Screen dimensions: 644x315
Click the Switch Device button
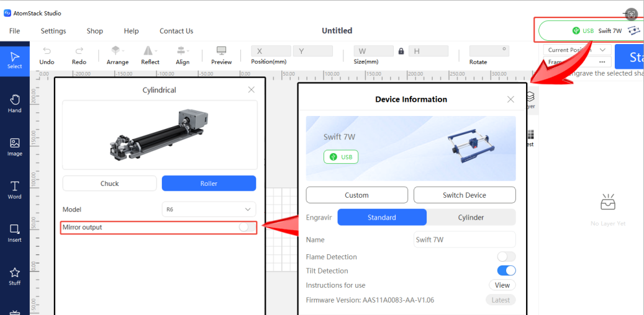(x=465, y=195)
